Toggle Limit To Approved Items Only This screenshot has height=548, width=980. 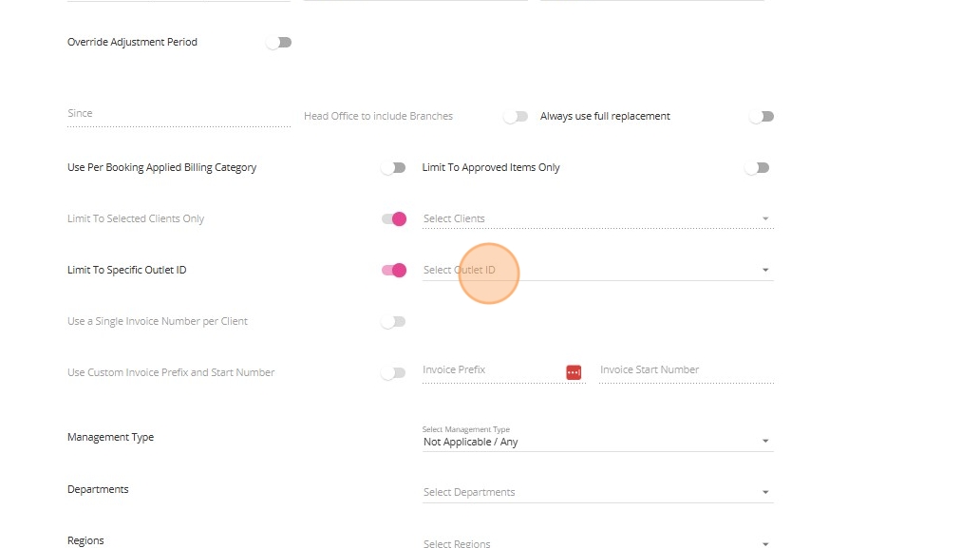coord(757,167)
